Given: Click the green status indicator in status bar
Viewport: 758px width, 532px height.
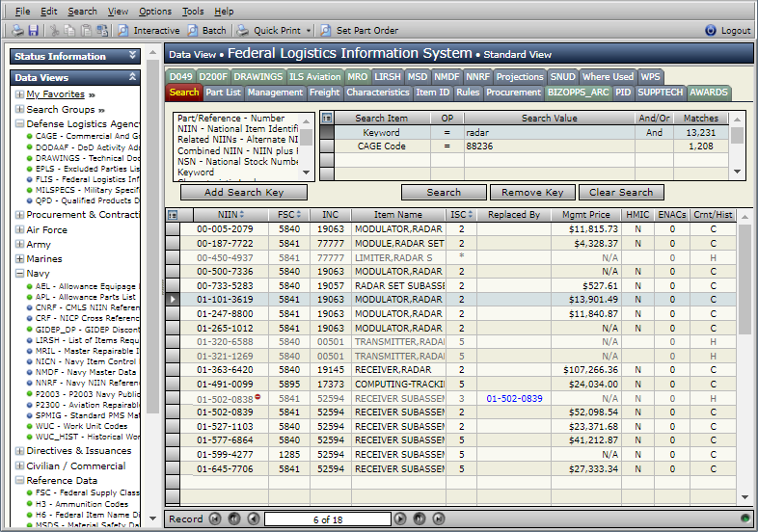Looking at the screenshot, I should (x=744, y=519).
